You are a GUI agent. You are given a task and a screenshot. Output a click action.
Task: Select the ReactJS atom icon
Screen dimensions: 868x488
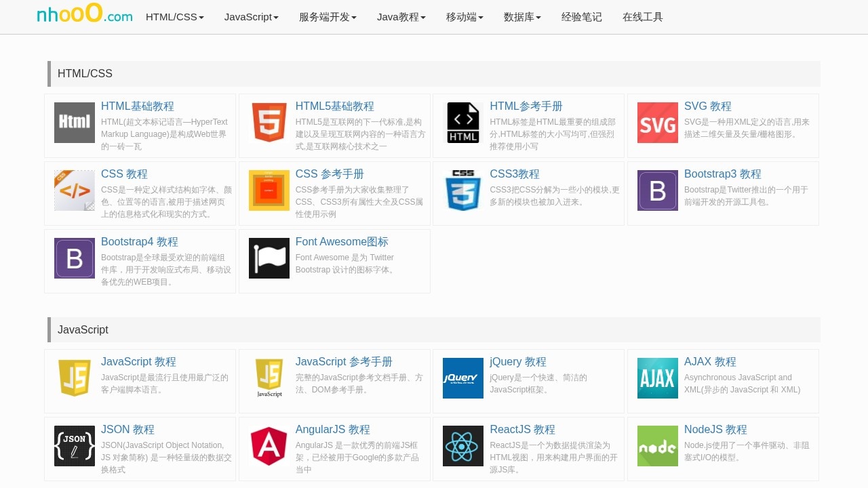463,446
